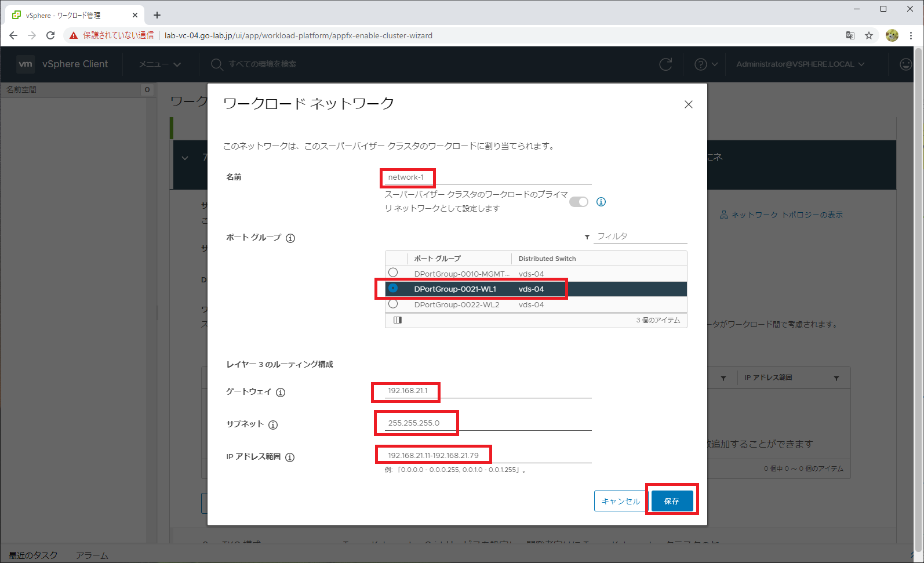Click 名前空間 in left sidebar
This screenshot has width=924, height=563.
(21, 89)
